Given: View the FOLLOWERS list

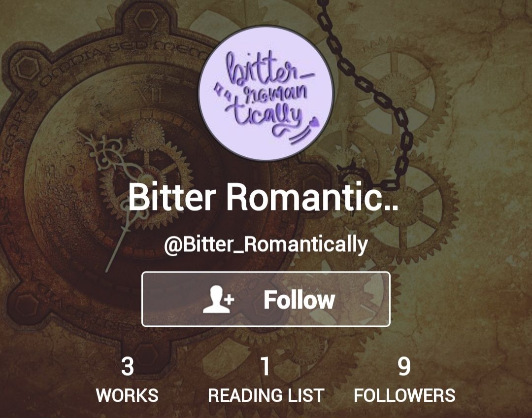Looking at the screenshot, I should 404,381.
